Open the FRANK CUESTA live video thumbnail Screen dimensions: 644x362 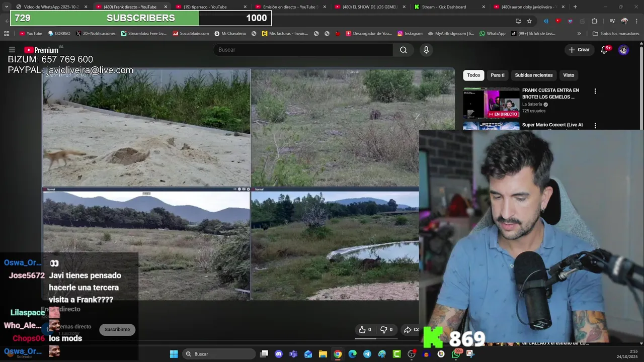[x=491, y=103]
